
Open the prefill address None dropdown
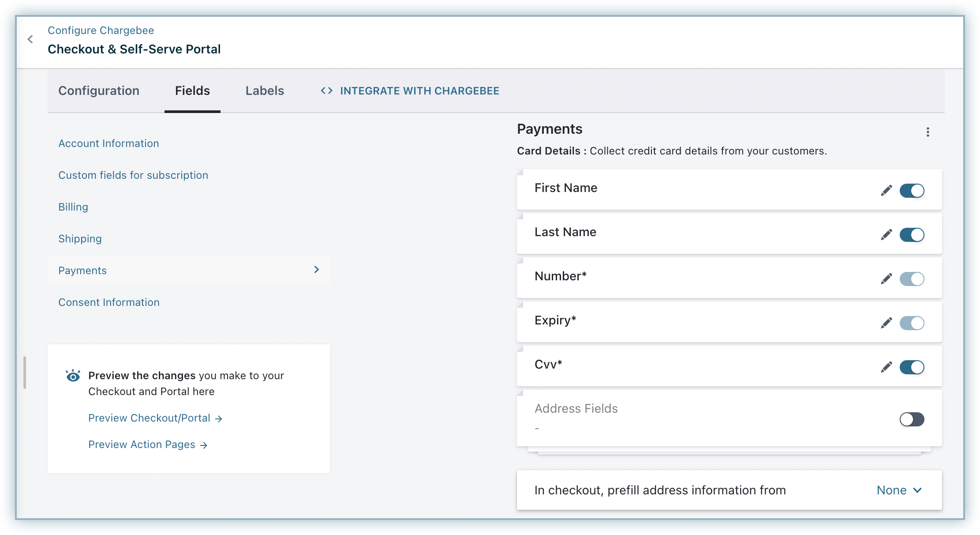[899, 490]
